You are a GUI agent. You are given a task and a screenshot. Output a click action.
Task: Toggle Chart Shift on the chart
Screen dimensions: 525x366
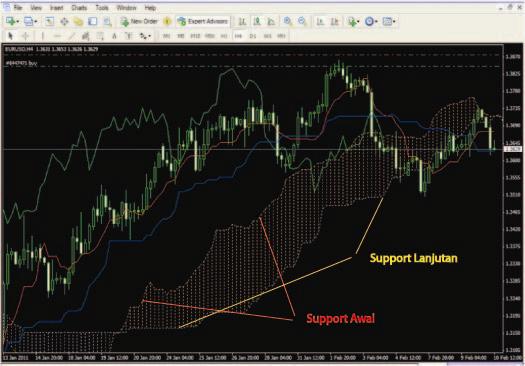[334, 22]
